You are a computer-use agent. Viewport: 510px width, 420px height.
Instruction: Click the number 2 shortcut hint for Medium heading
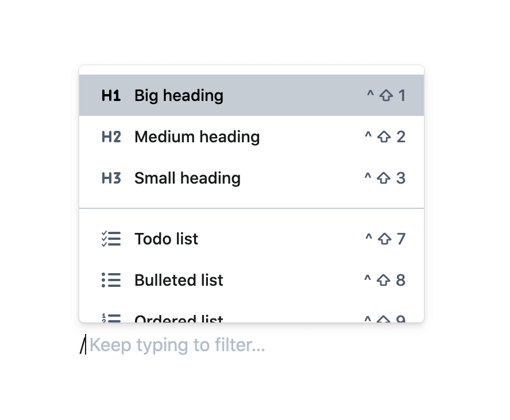tap(401, 137)
